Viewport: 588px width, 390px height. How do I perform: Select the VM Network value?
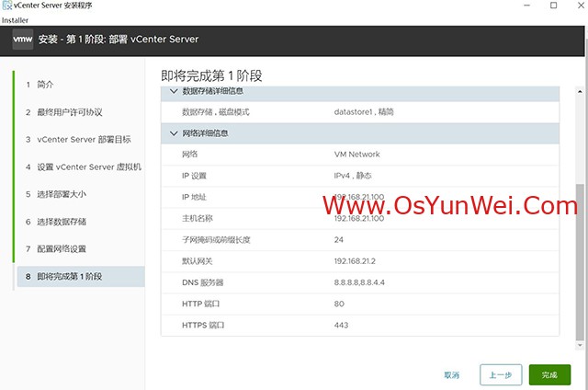click(x=357, y=155)
